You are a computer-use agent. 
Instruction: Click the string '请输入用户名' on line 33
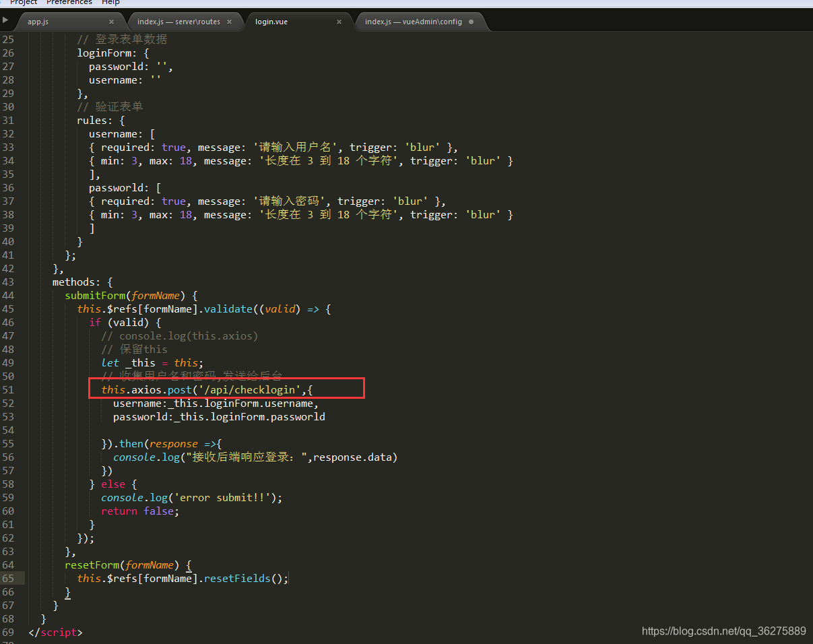click(295, 147)
